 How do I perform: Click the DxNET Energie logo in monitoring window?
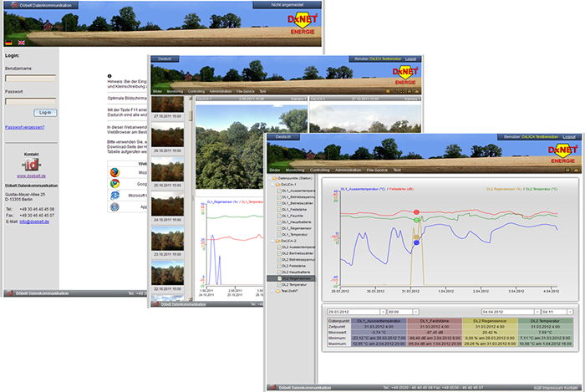[x=562, y=154]
